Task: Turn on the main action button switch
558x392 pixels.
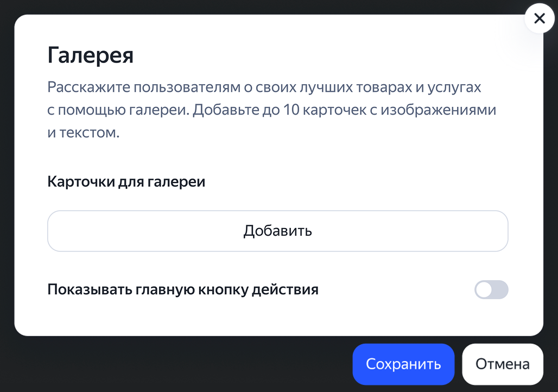Action: click(x=491, y=289)
